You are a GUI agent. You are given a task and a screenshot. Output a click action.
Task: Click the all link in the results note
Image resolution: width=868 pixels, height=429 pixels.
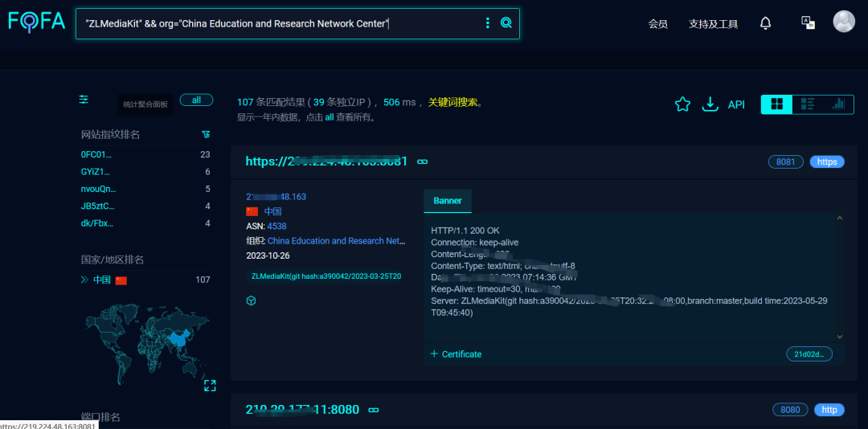(x=330, y=117)
